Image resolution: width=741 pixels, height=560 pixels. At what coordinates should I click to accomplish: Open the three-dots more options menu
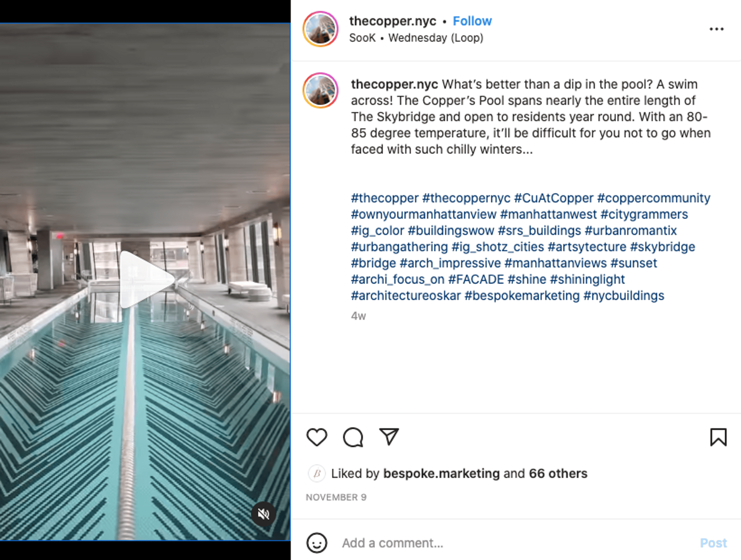716,29
